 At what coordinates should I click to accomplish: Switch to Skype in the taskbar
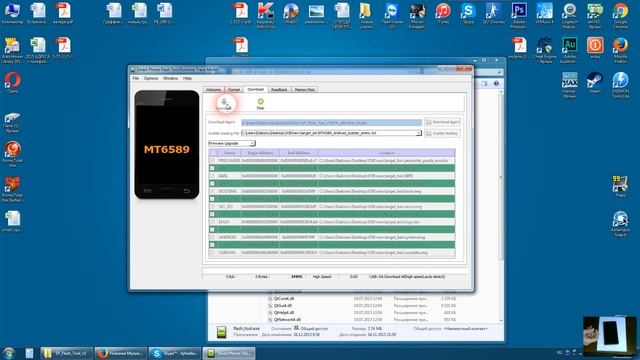(175, 353)
